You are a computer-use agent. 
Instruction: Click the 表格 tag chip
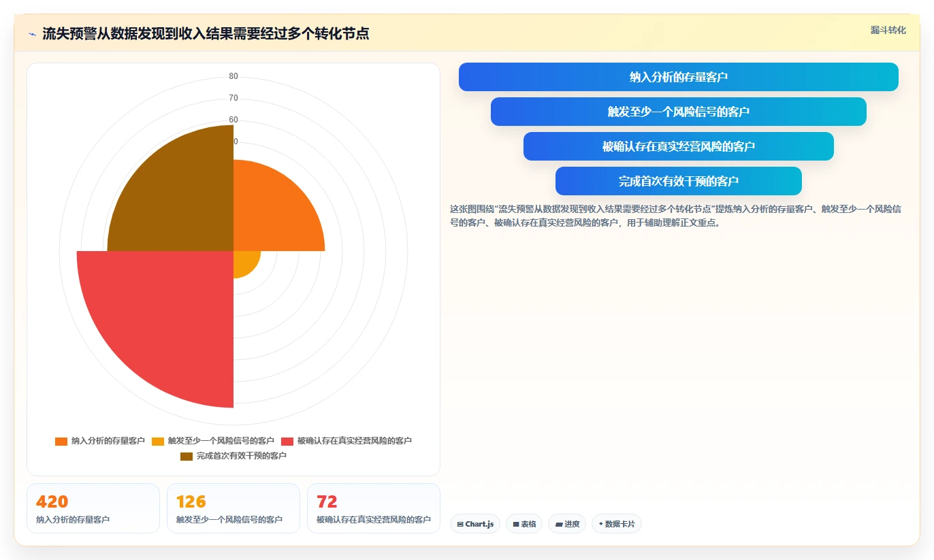(524, 524)
